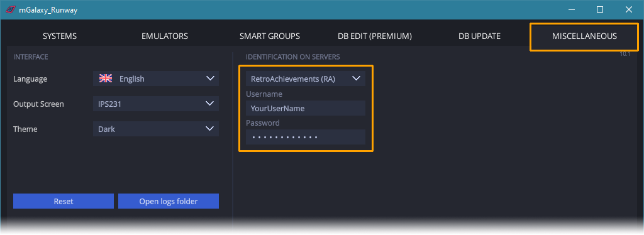Screen dimensions: 644x235
Task: Click the mGalaxy_Runway app icon in title bar
Action: (10, 10)
